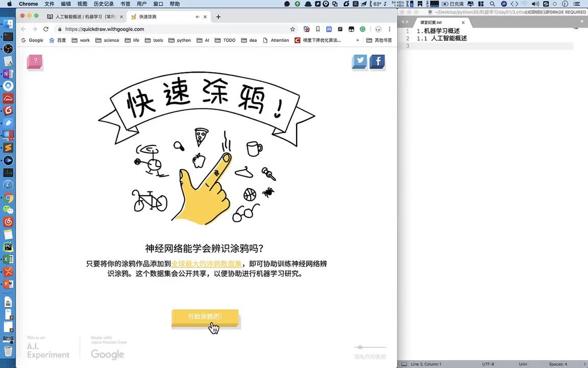
Task: Open the Chrome three-dot menu
Action: (389, 29)
